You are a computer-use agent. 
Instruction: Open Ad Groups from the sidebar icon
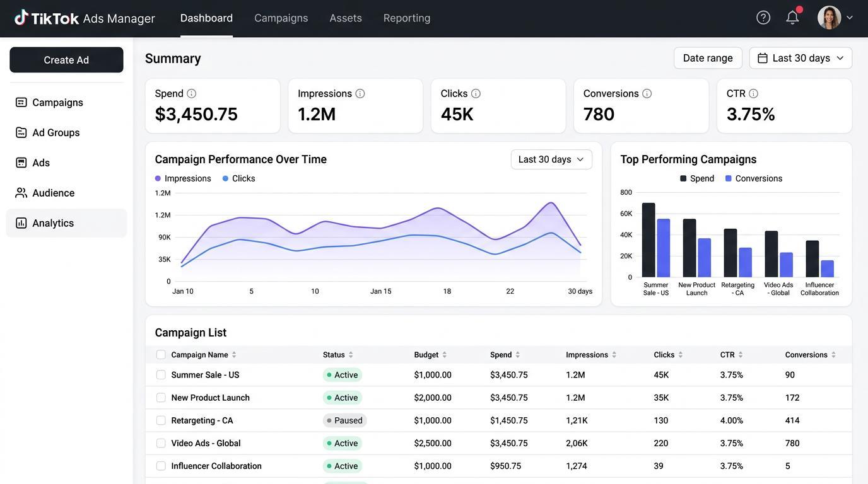click(21, 132)
